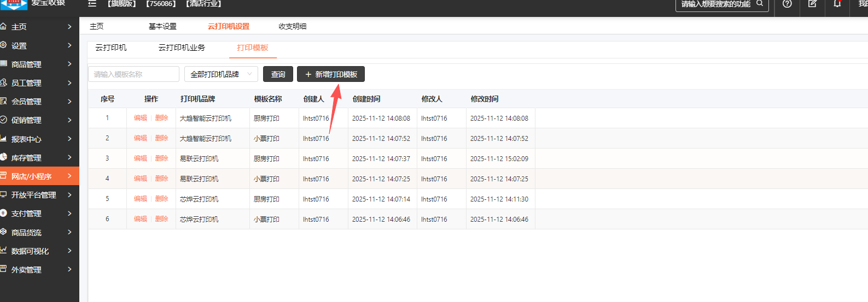
Task: Click the 查询 search button
Action: pyautogui.click(x=278, y=74)
